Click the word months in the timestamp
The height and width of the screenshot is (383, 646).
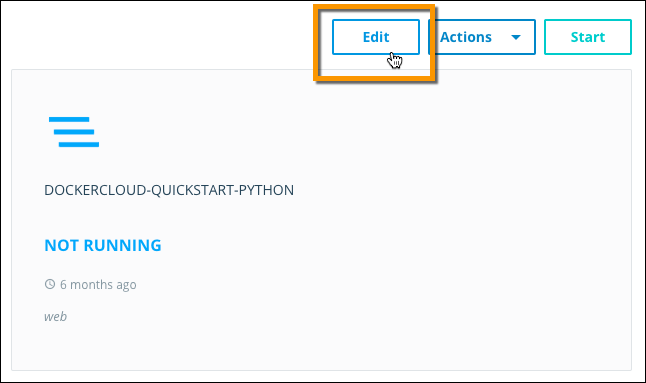coord(91,285)
